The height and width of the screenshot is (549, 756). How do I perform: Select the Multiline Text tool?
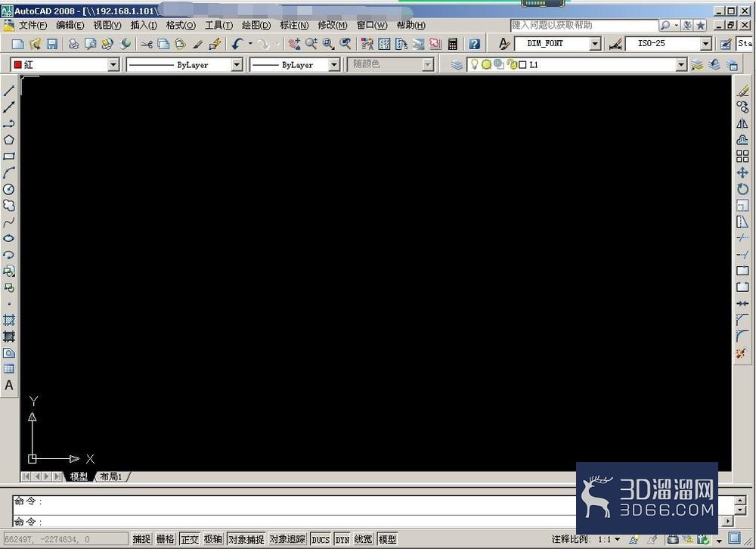coord(8,386)
